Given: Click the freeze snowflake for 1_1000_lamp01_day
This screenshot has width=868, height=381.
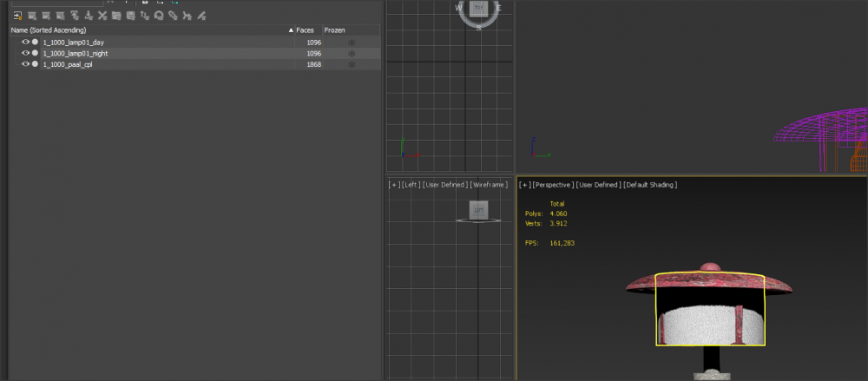Looking at the screenshot, I should (x=352, y=42).
